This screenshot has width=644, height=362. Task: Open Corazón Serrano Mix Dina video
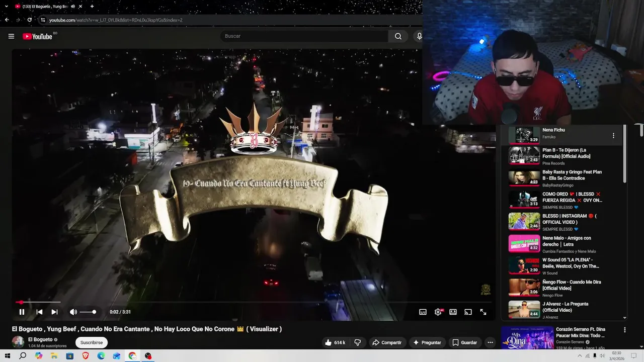(x=580, y=332)
